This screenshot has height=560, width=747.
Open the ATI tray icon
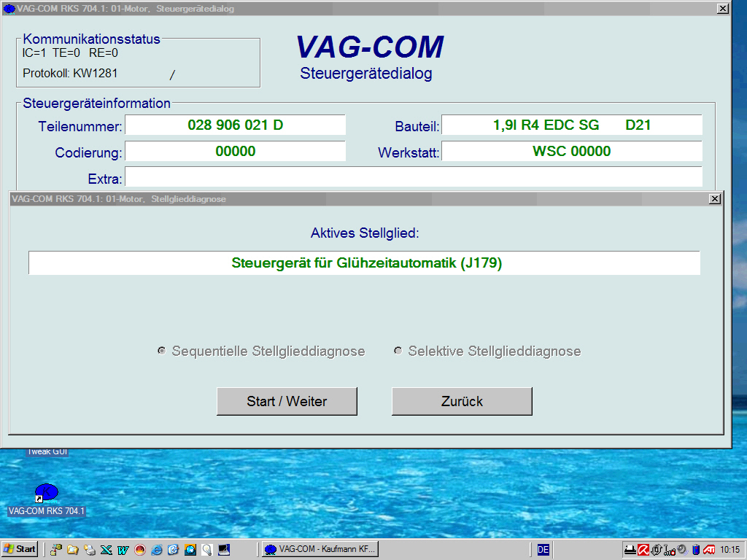[709, 550]
